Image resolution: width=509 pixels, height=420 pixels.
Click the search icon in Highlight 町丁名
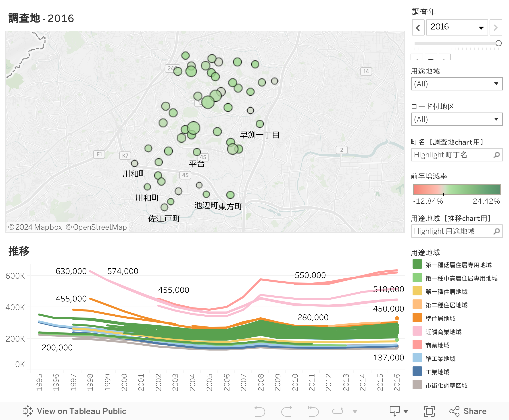tap(496, 155)
